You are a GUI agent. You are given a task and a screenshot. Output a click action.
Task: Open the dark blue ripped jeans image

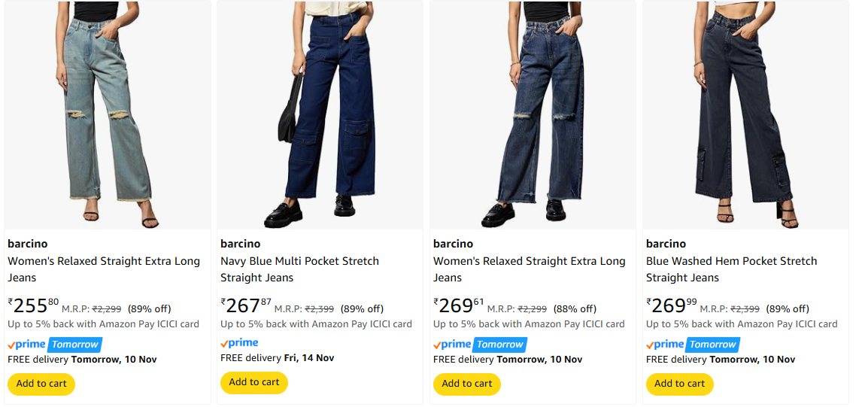(533, 114)
